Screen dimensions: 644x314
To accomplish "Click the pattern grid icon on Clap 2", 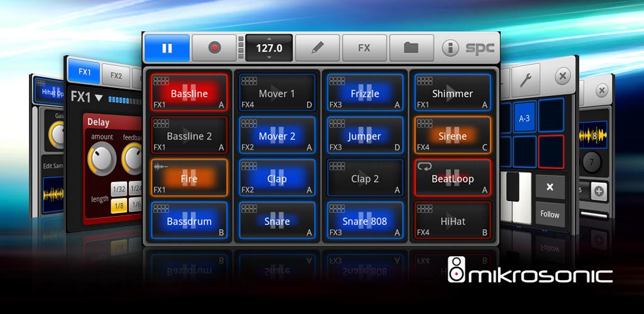I will point(337,166).
